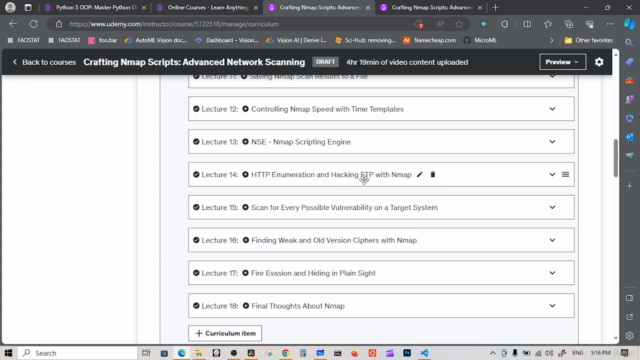640x360 pixels.
Task: Select Lecture 18 Final Thoughts About Nmap
Action: tap(298, 306)
